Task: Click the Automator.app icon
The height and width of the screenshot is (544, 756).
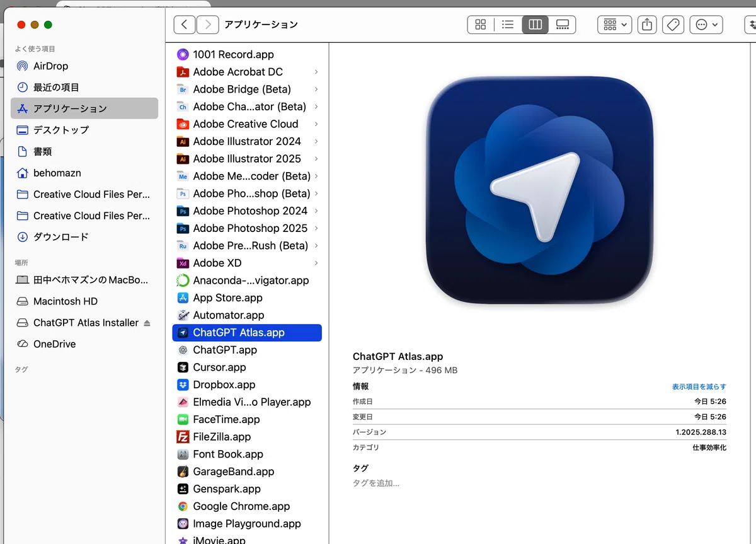Action: (183, 315)
